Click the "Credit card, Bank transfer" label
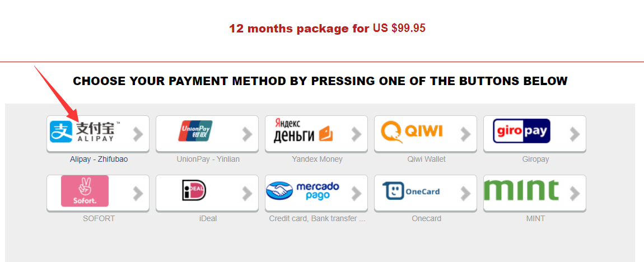 (x=317, y=219)
